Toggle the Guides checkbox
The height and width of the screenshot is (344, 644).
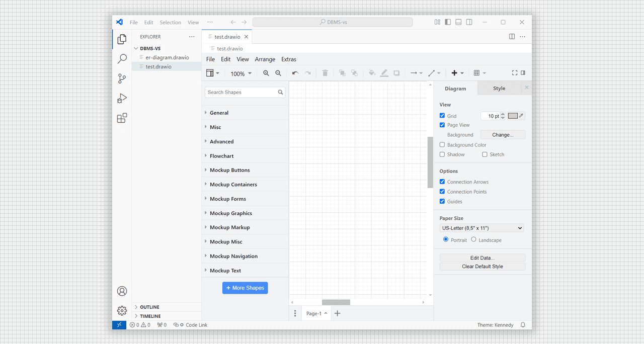pyautogui.click(x=442, y=201)
